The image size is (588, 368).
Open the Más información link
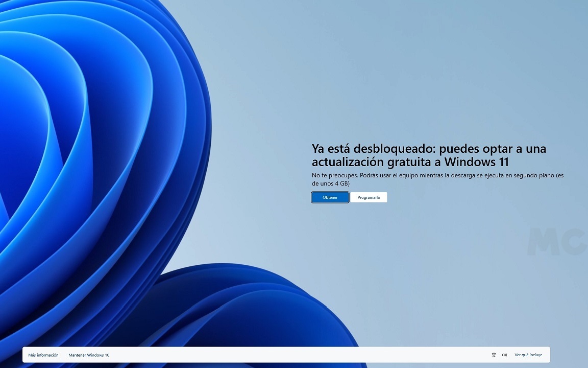point(43,355)
